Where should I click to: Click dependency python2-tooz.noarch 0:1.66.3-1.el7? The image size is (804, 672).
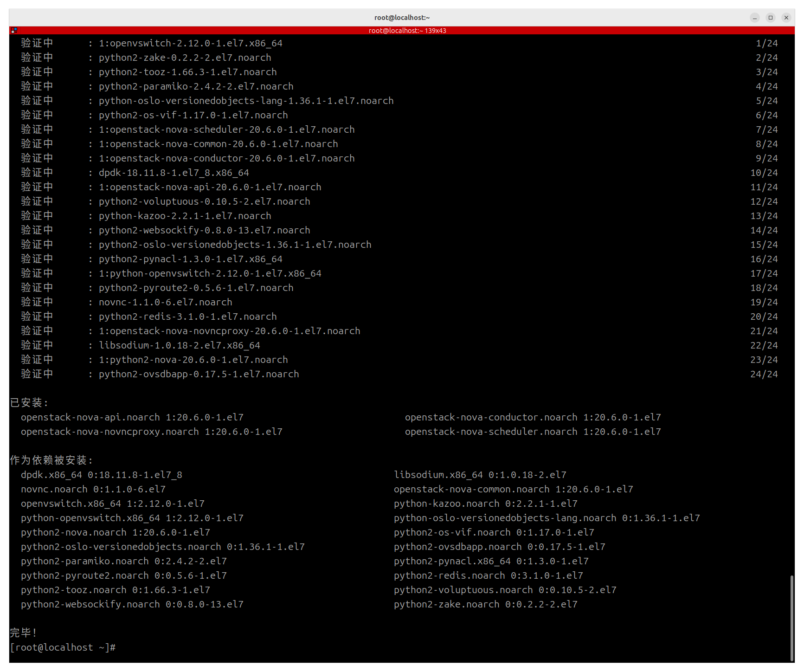coord(116,590)
